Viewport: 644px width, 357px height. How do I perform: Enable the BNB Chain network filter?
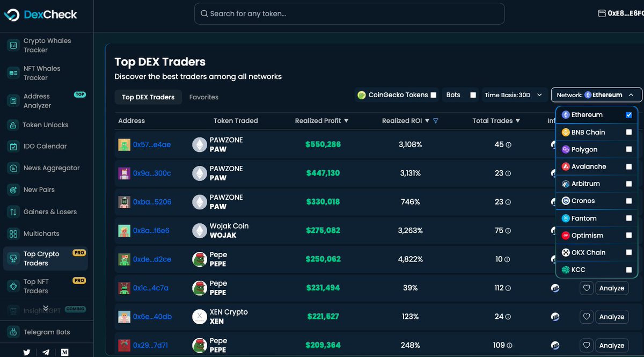point(628,132)
